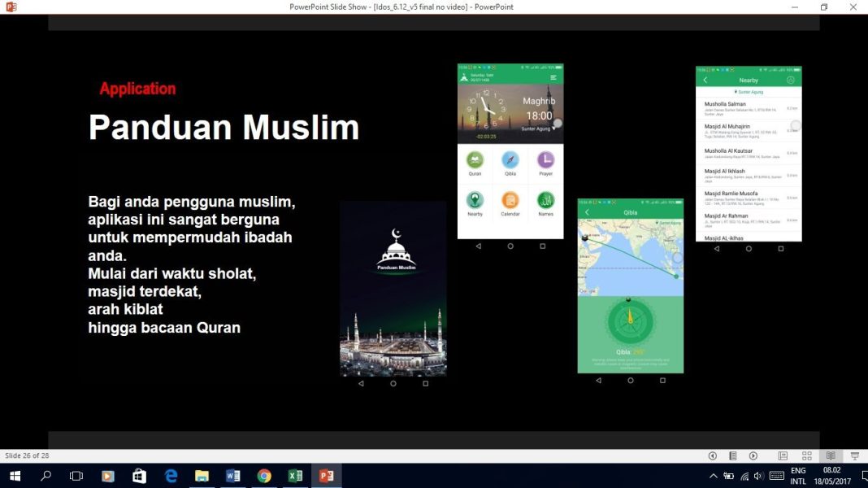Advance to next slide via status bar arrow

pos(753,455)
